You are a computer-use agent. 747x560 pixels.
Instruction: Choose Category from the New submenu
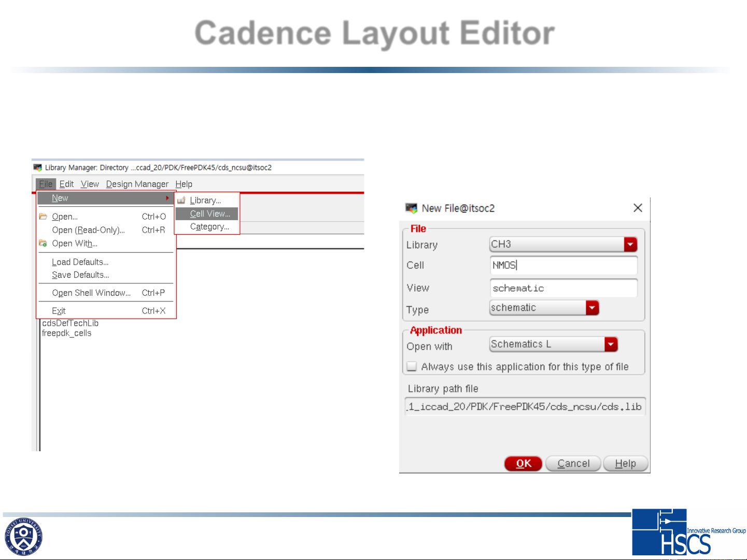(x=209, y=227)
